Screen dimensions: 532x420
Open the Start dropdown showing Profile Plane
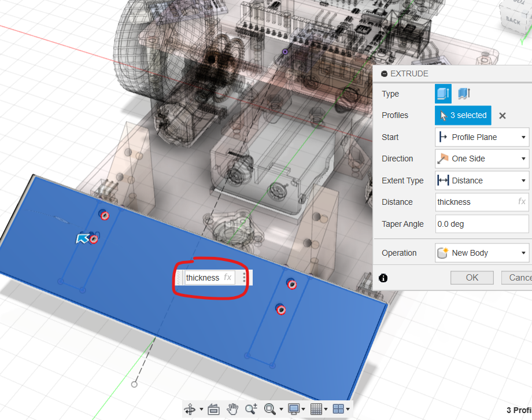[x=482, y=137]
